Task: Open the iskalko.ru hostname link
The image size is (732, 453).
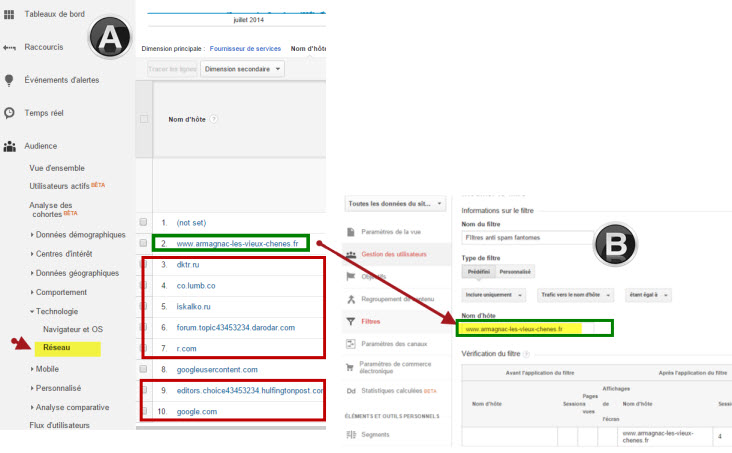Action: coord(193,307)
